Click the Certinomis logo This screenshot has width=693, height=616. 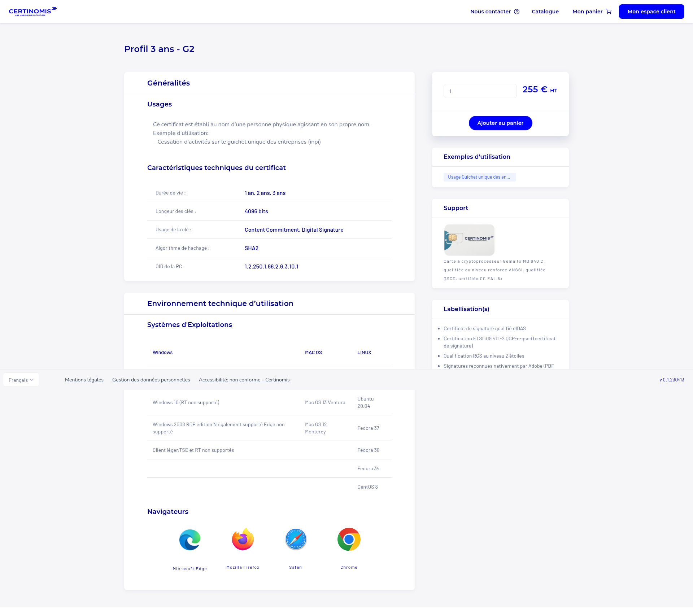tap(32, 12)
